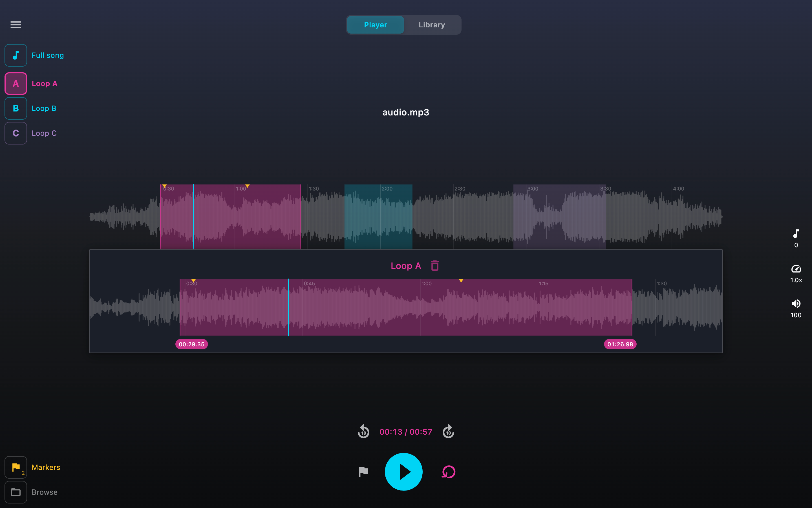Delete Loop A with the trash icon
Screen dimensions: 812x508
pyautogui.click(x=435, y=266)
